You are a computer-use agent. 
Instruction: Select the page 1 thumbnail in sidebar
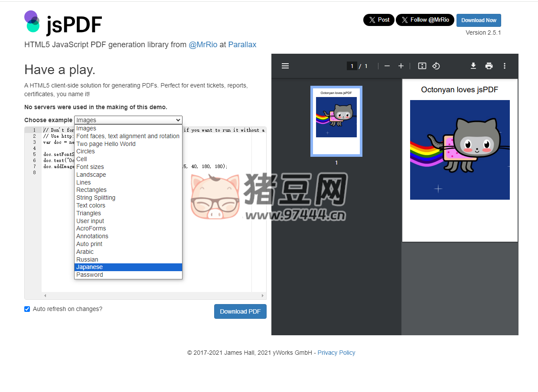tap(336, 121)
